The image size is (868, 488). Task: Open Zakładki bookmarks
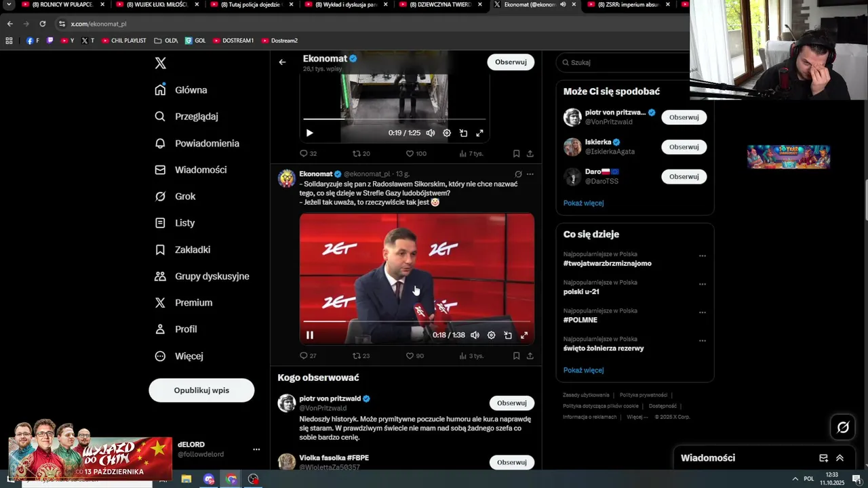182,249
